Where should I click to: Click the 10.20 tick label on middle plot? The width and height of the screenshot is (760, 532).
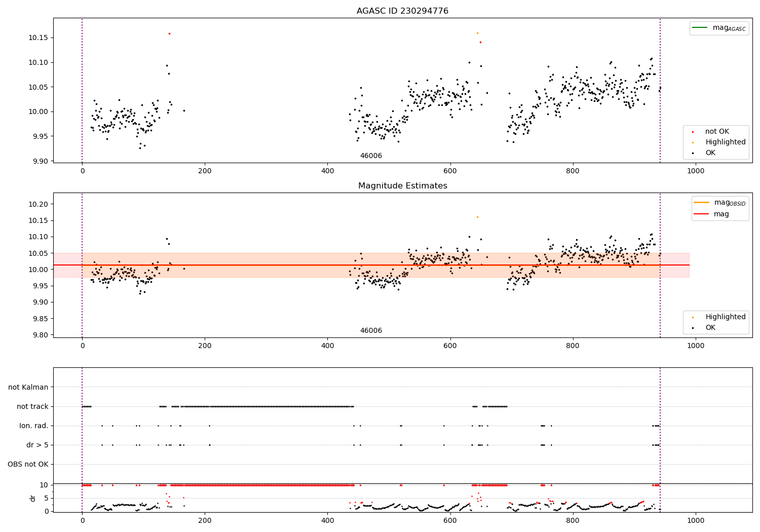click(38, 204)
